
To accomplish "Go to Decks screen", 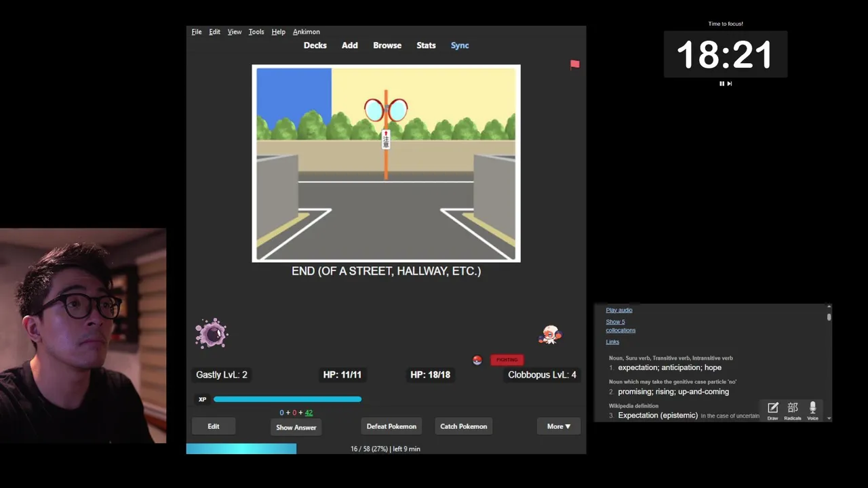I will [315, 45].
